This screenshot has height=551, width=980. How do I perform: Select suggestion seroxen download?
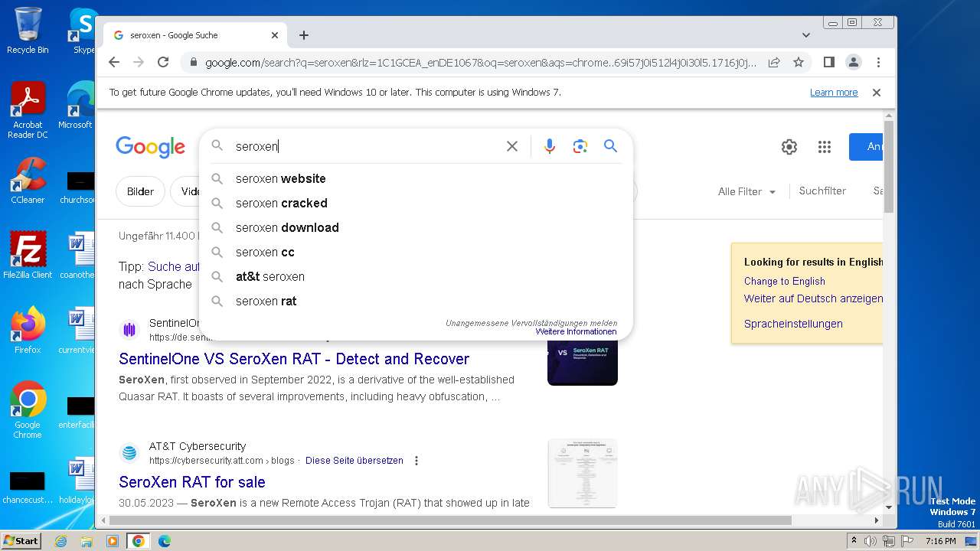coord(416,227)
